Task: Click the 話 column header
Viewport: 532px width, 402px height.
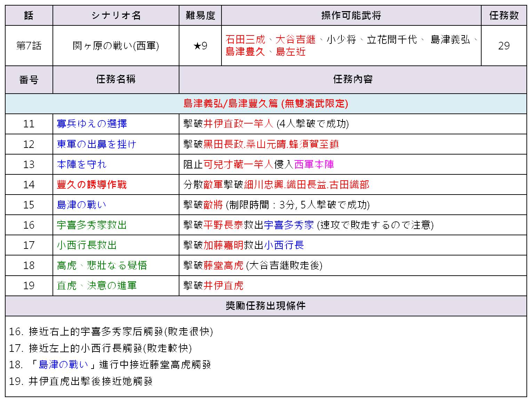Action: pos(29,15)
